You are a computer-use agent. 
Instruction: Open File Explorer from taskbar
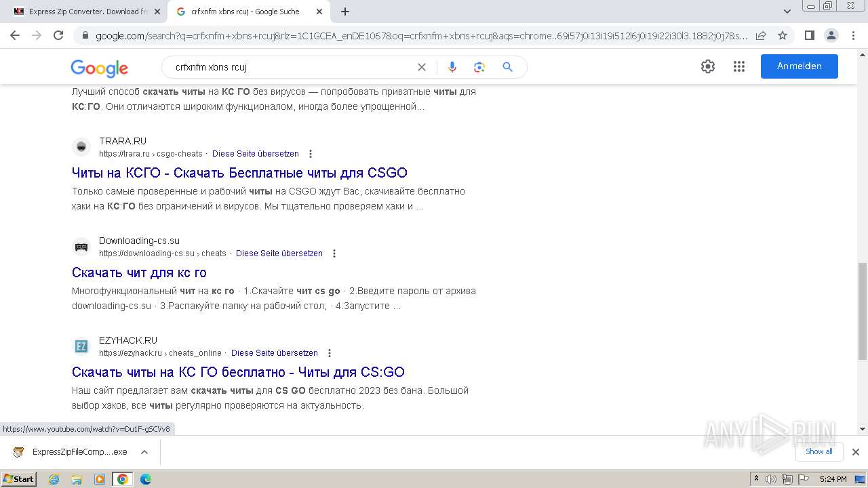pos(77,479)
